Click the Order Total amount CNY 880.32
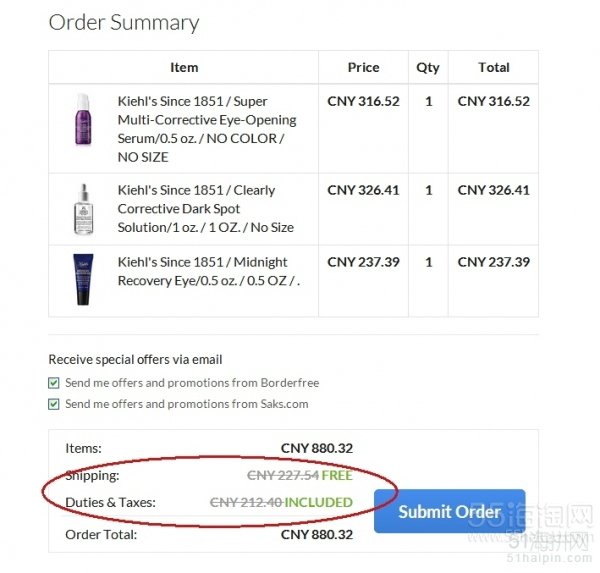Viewport: 600px width, 573px height. coord(316,534)
